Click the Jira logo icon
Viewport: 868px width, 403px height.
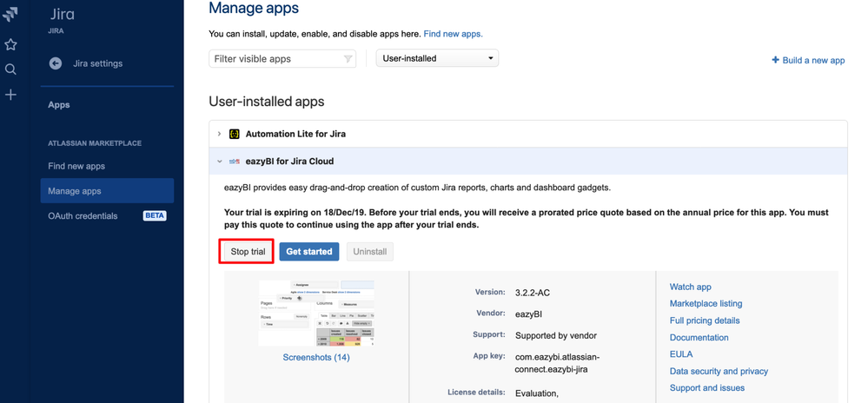coord(10,15)
